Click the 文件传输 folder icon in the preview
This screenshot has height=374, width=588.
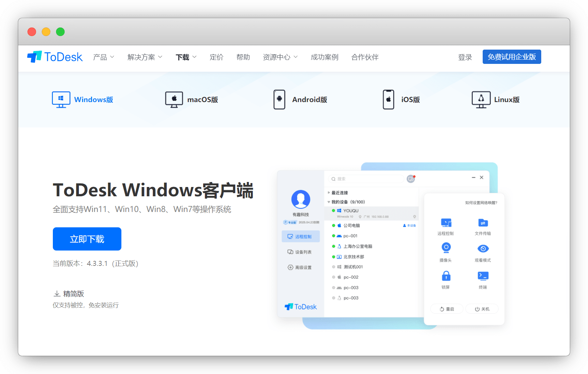(483, 223)
